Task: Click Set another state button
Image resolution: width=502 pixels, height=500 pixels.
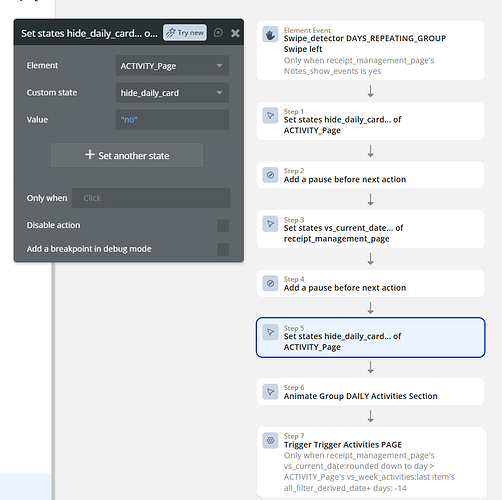Action: 127,155
